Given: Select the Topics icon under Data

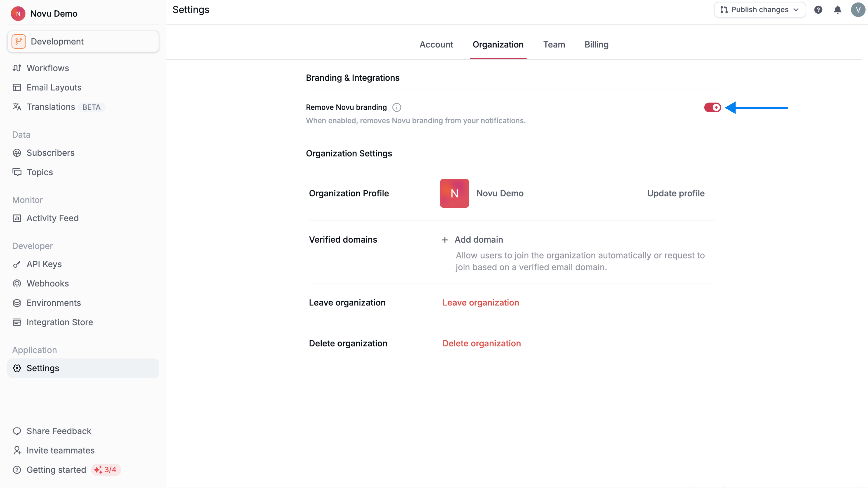Looking at the screenshot, I should point(17,172).
